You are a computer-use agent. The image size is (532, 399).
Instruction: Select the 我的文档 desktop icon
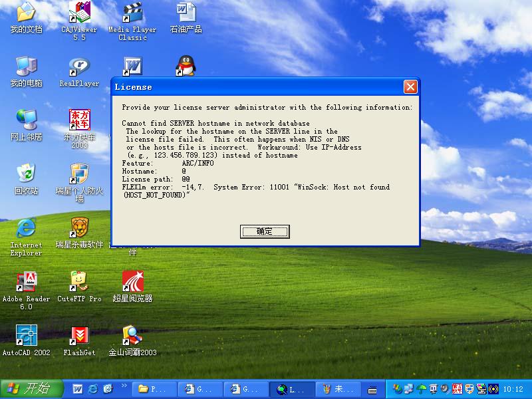coord(26,18)
